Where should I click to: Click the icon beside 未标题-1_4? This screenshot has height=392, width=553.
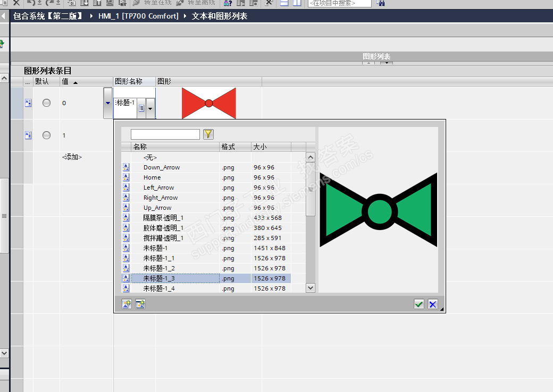point(126,288)
